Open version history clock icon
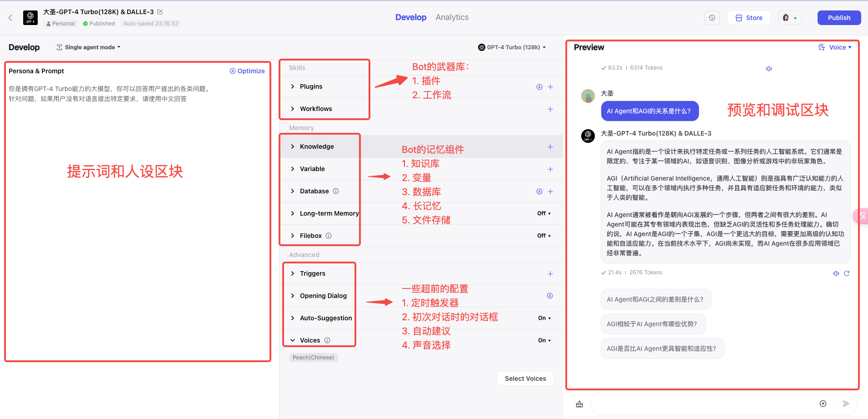The width and height of the screenshot is (868, 419). [x=712, y=18]
